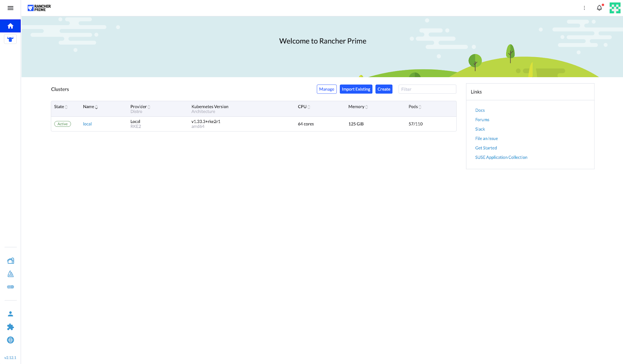Open Global Settings globe icon
The height and width of the screenshot is (364, 623).
(11, 340)
